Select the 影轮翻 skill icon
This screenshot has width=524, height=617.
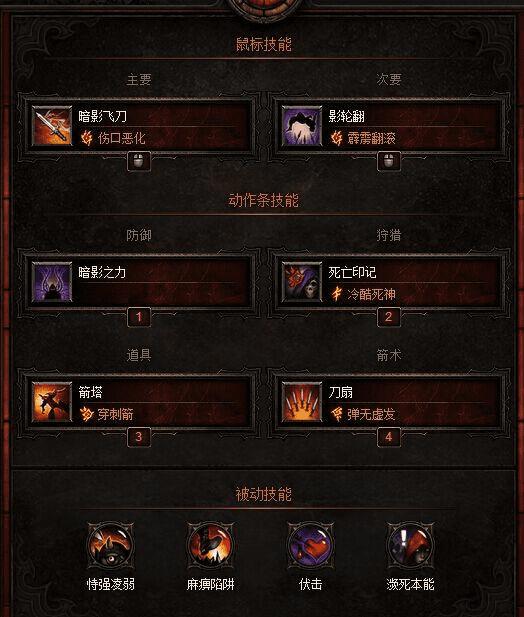(x=302, y=126)
